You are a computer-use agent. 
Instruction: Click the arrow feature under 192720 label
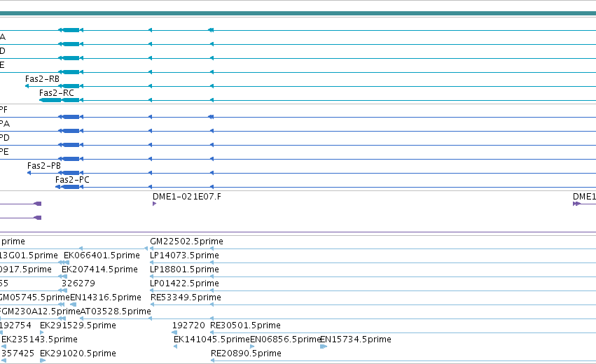(174, 332)
